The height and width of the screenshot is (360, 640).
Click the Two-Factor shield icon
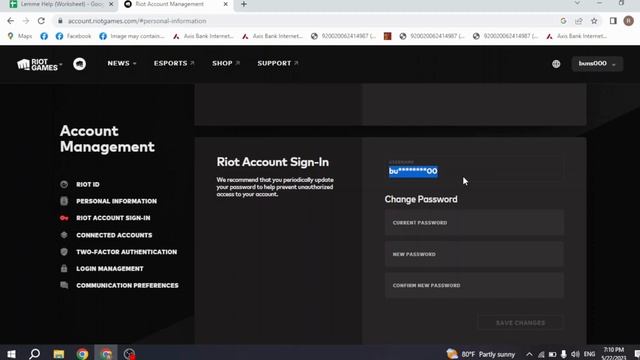pos(64,252)
